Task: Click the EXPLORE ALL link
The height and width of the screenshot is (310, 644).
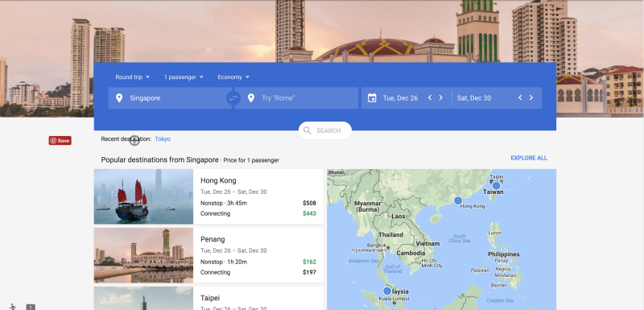Action: pos(529,158)
